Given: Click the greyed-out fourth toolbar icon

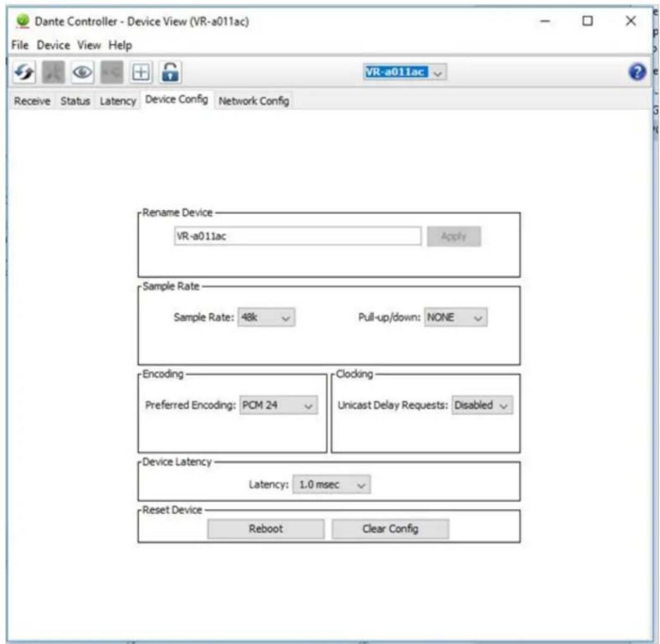Looking at the screenshot, I should pos(112,72).
